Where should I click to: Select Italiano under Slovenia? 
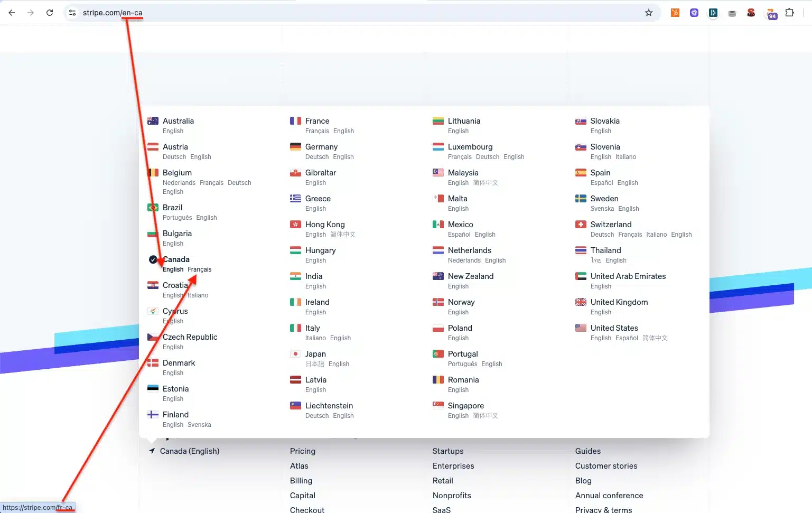pos(626,157)
